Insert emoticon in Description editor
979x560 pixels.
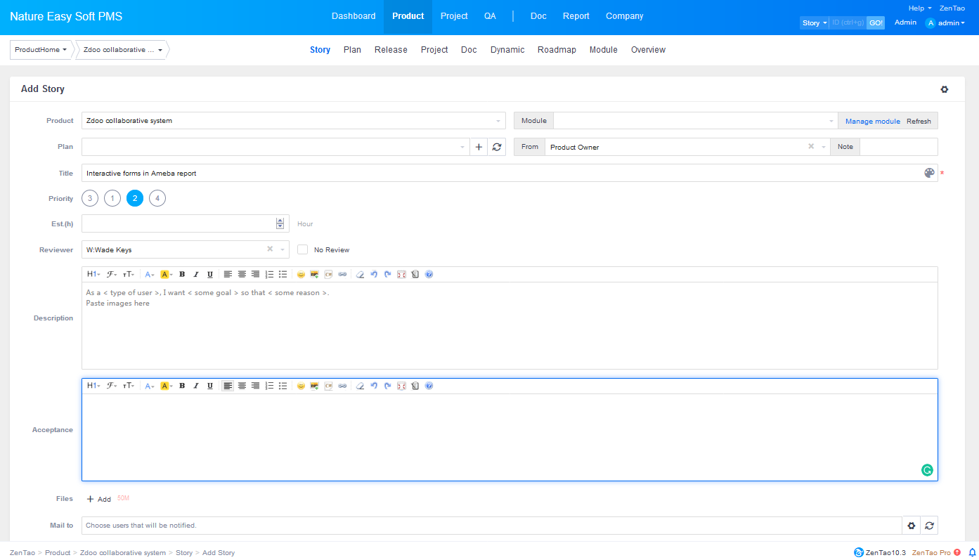[x=301, y=274]
